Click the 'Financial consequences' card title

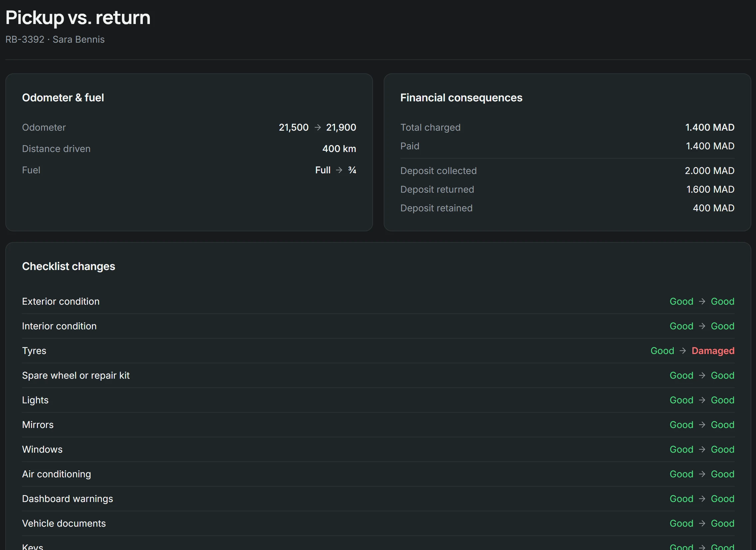click(461, 98)
